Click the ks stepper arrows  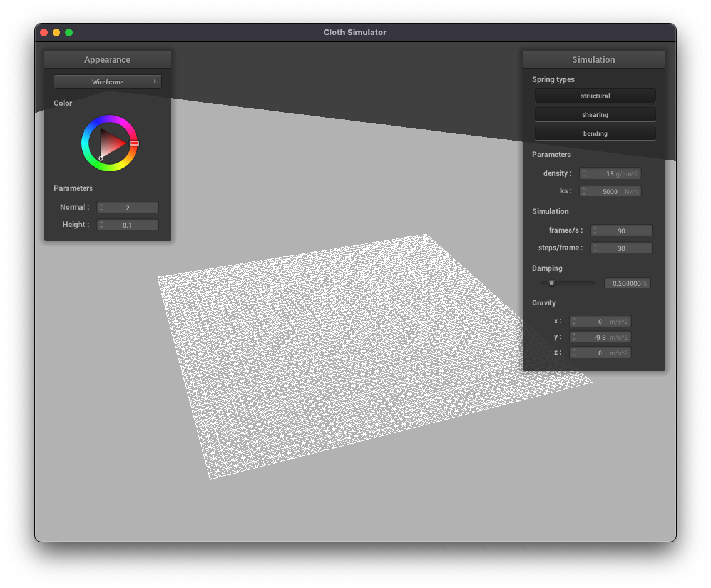tap(584, 192)
